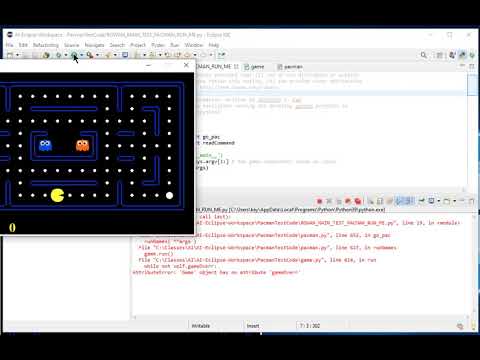Screen dimensions: 480x360
Task: Open the Edit menu
Action: tap(23, 45)
